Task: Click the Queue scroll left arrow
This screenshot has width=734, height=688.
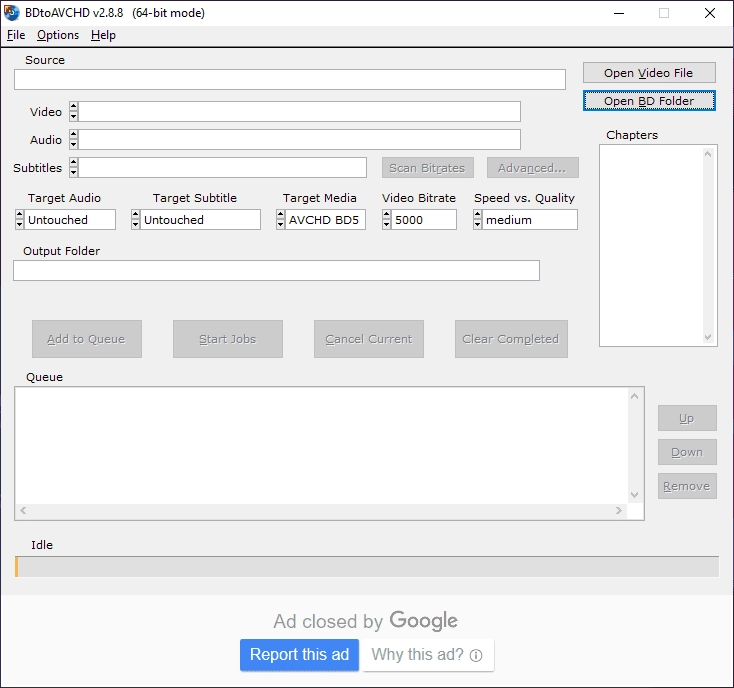Action: pyautogui.click(x=23, y=510)
